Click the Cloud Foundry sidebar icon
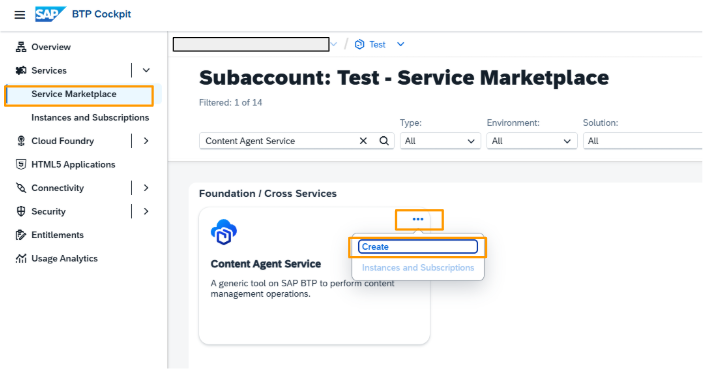Viewport: 705px width, 370px height. coord(21,141)
